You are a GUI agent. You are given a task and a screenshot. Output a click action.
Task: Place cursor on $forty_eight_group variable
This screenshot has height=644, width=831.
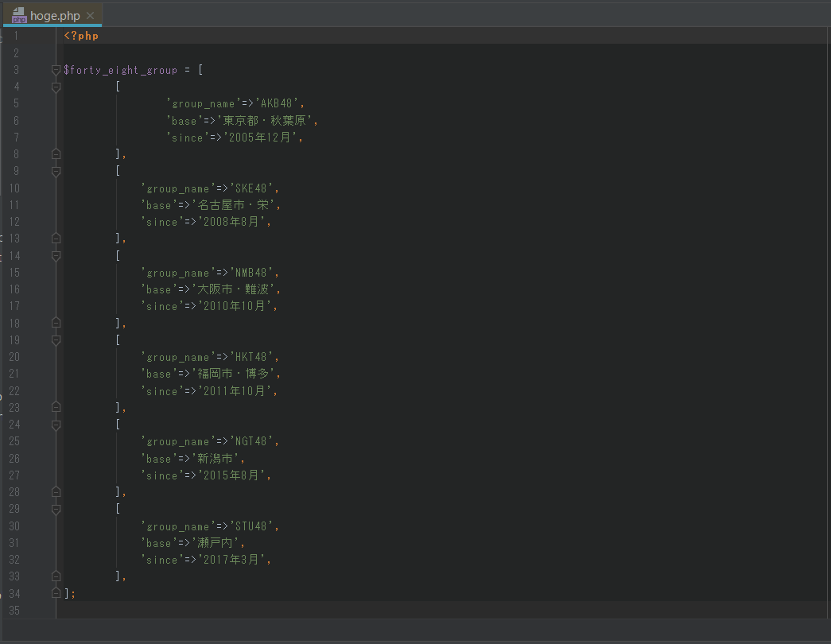[120, 70]
